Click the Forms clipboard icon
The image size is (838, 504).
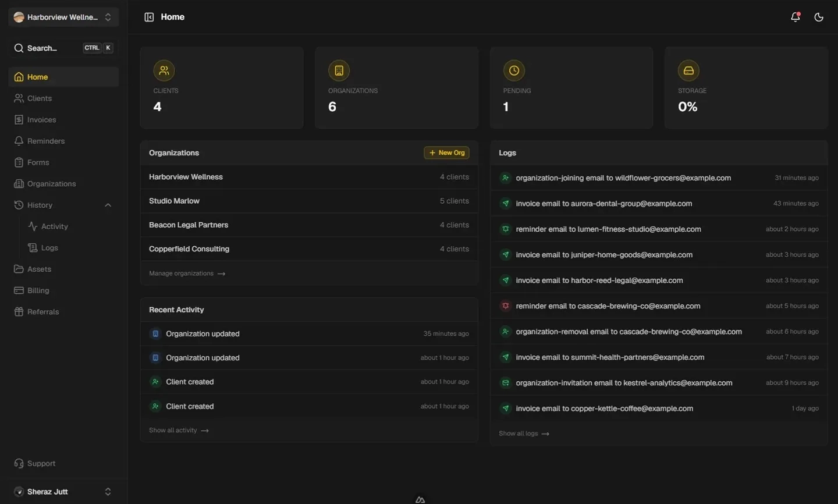pyautogui.click(x=19, y=162)
